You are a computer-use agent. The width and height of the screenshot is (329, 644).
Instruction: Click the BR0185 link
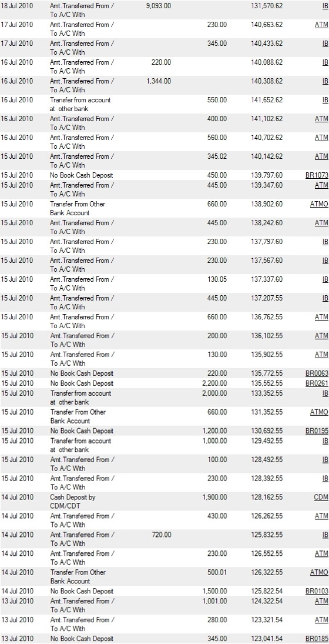(x=317, y=639)
